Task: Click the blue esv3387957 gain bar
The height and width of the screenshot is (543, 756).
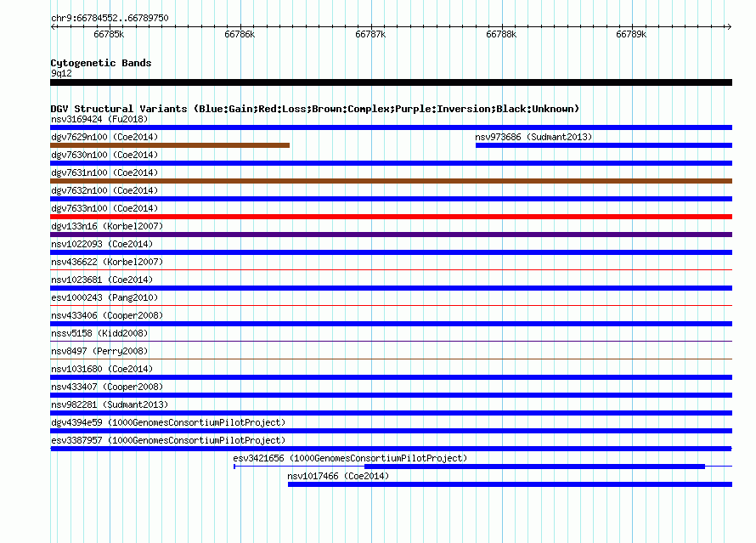Action: pos(391,449)
